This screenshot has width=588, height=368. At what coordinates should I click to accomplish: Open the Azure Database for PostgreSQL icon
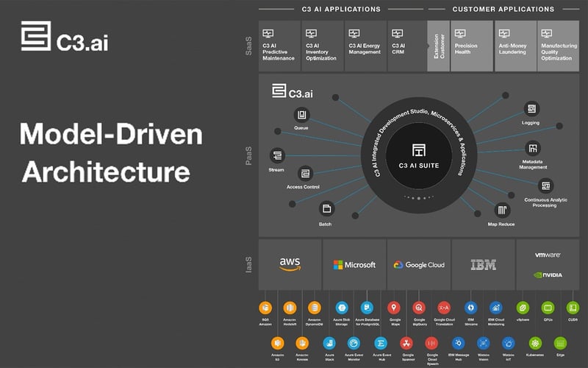367,308
